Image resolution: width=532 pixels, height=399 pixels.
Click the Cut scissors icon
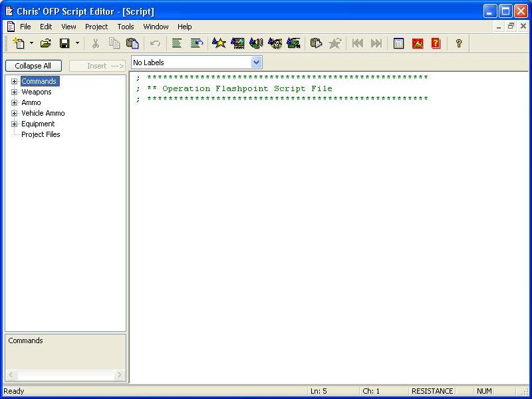[x=96, y=43]
